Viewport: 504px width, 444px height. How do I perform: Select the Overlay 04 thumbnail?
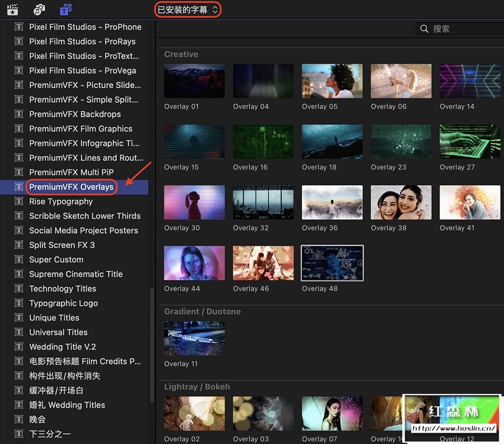tap(263, 81)
